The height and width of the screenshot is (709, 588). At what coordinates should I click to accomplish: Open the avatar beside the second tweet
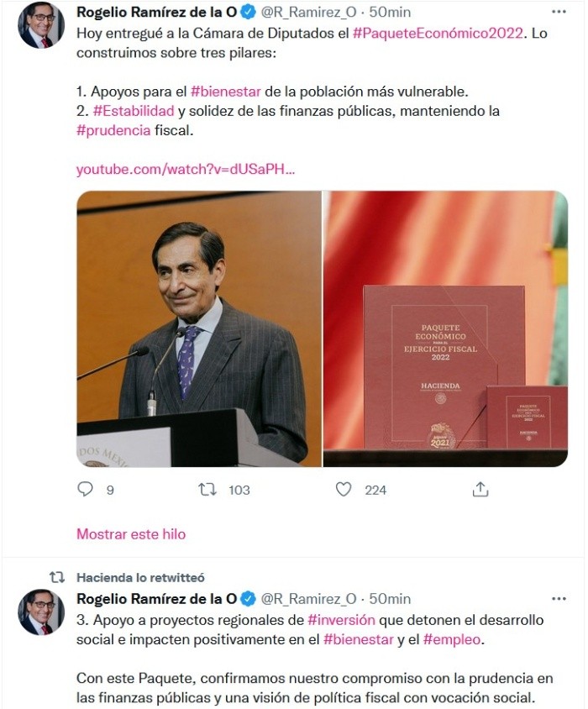41,612
